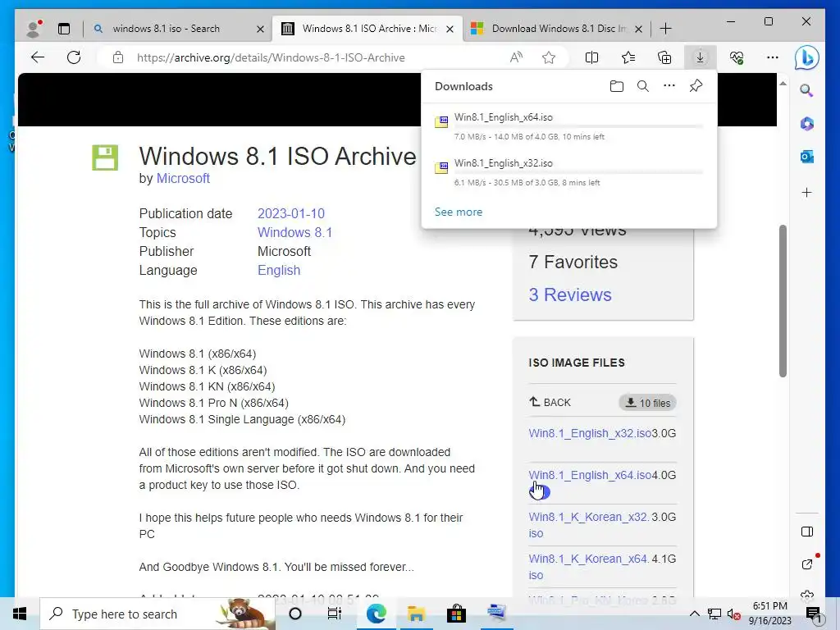Screen dimensions: 840x630
Task: Open the tab actions menu icon
Action: click(x=64, y=29)
